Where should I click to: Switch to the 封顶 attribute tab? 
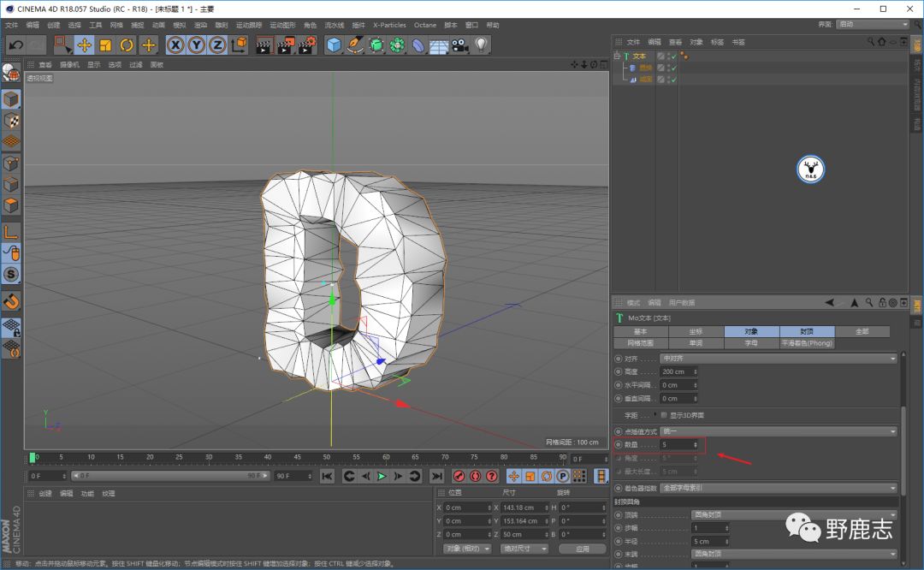pyautogui.click(x=807, y=332)
